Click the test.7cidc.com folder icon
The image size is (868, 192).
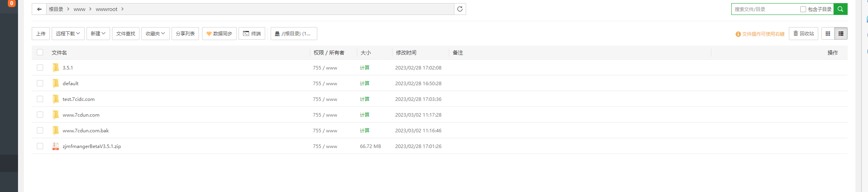[56, 99]
